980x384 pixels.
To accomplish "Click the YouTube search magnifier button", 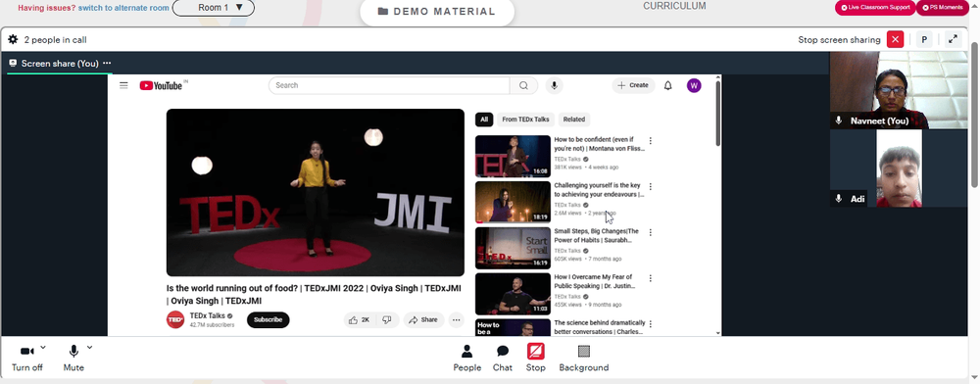I will click(x=523, y=85).
